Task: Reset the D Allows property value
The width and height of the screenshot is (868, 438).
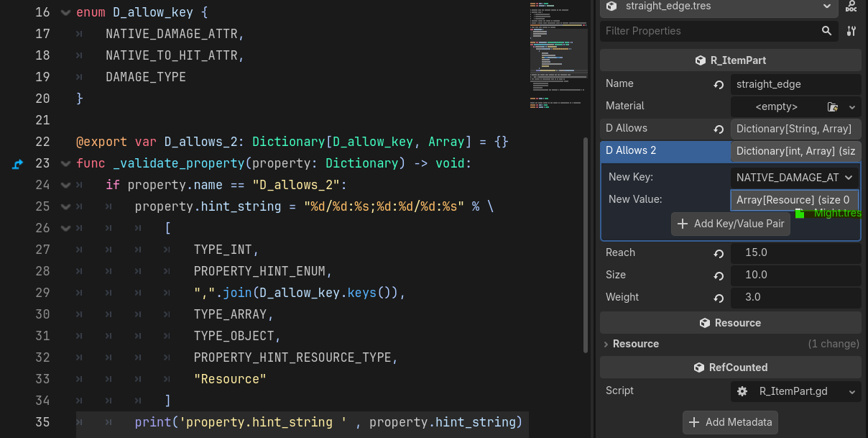Action: pyautogui.click(x=719, y=129)
